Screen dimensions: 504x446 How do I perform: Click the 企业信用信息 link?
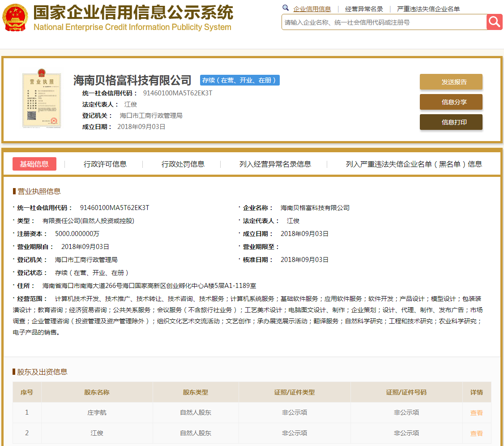click(x=312, y=8)
